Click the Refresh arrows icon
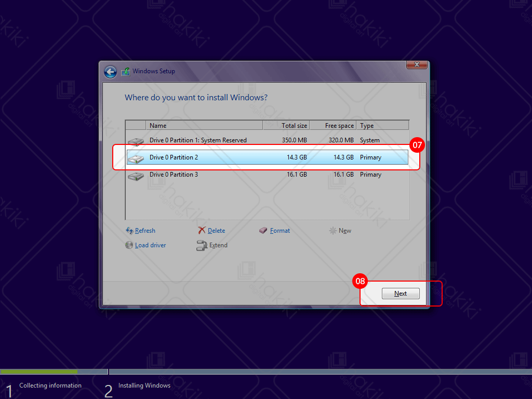Viewport: 532px width, 399px height. tap(129, 231)
